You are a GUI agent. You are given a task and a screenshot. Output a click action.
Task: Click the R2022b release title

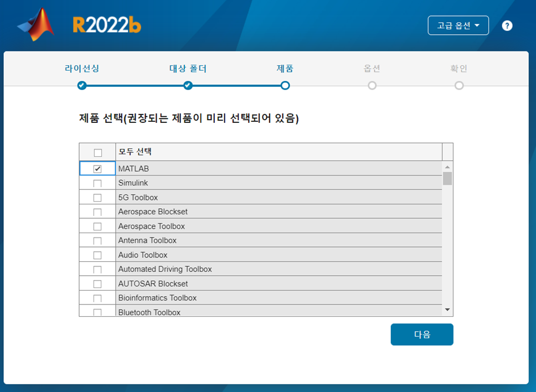[107, 24]
